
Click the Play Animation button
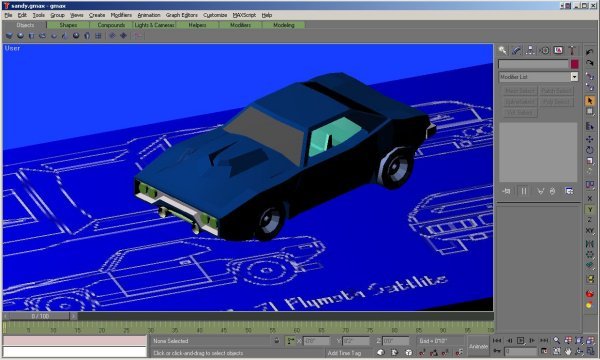coord(520,340)
